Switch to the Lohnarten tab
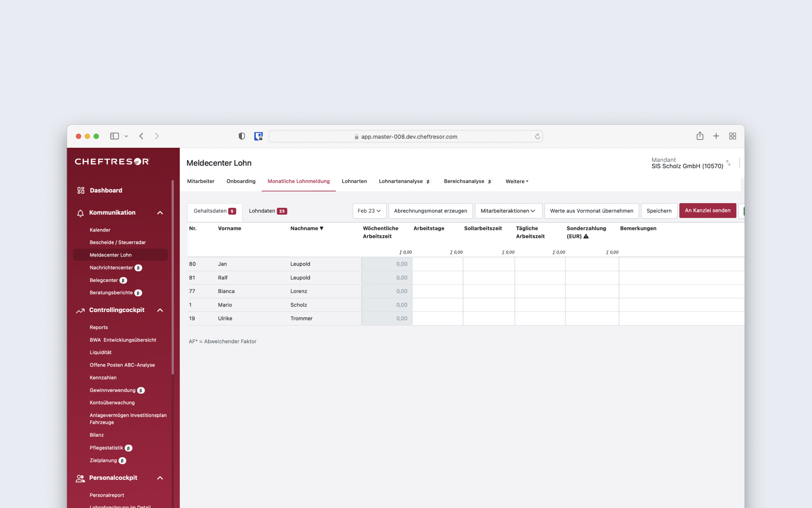Viewport: 812px width, 508px height. (354, 182)
